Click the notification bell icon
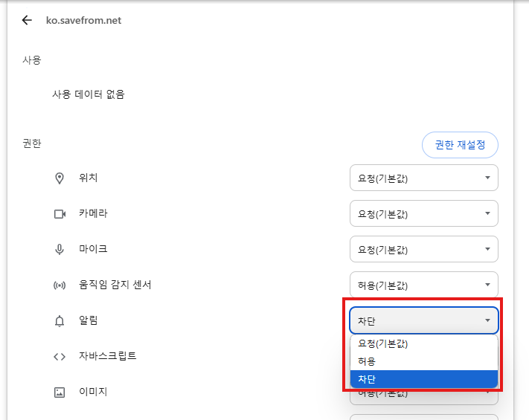This screenshot has width=529, height=420. (x=60, y=321)
